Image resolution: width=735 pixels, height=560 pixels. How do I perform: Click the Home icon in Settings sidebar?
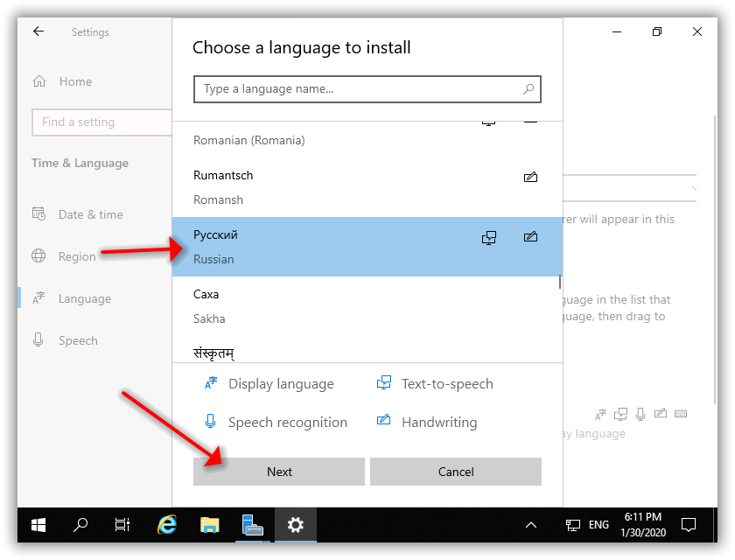(x=39, y=81)
